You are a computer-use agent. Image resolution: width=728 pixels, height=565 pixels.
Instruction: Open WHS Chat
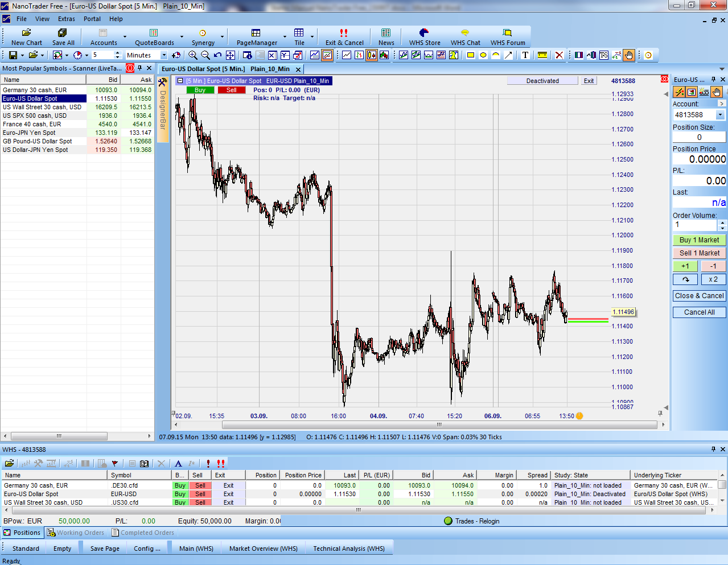pos(465,37)
